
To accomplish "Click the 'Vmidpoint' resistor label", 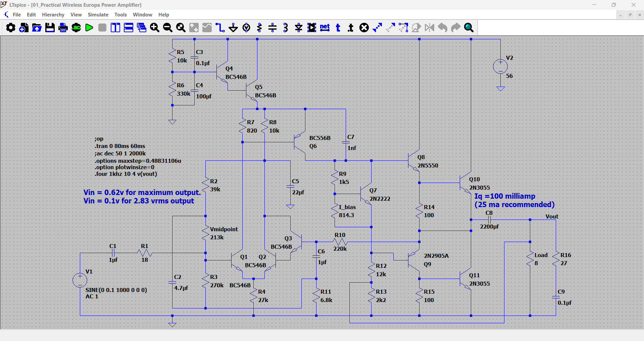I will click(x=224, y=229).
